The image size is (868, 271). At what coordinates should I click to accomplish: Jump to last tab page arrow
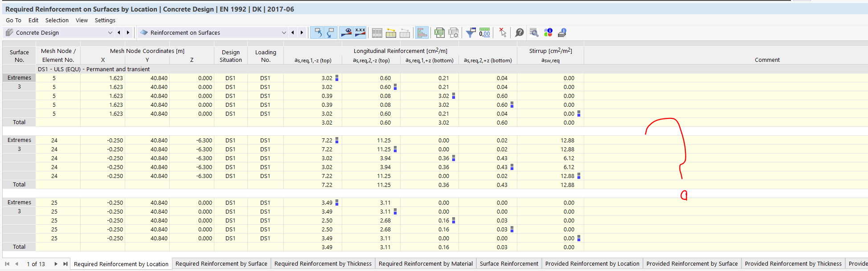[66, 264]
